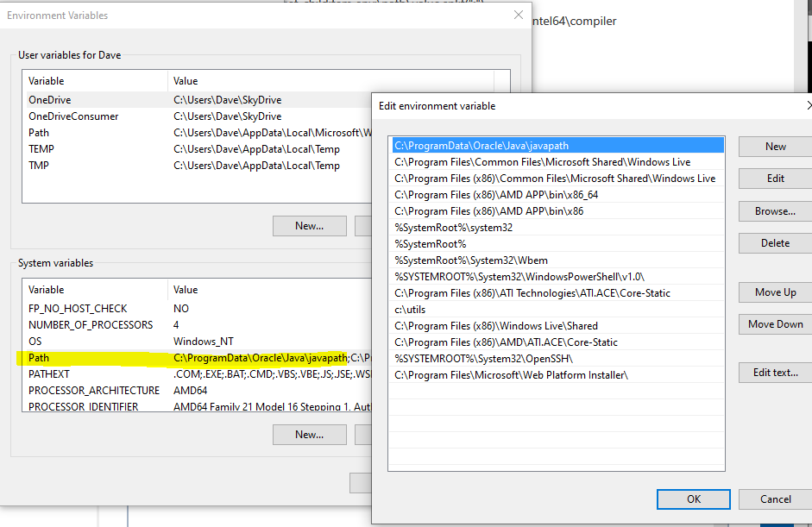Click the AMD64 value of PROCESSOR_ARCHITECTURE
The image size is (812, 527).
pos(190,391)
